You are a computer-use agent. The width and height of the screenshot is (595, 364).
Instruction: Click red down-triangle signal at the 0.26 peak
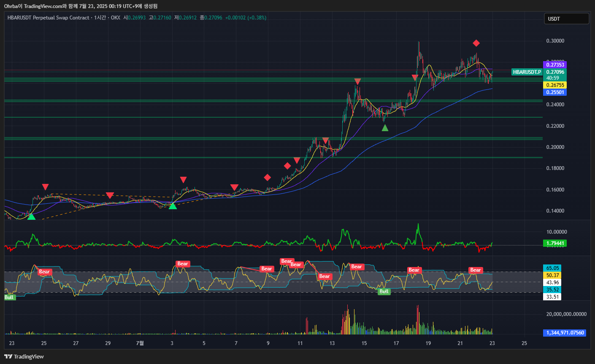pyautogui.click(x=357, y=81)
